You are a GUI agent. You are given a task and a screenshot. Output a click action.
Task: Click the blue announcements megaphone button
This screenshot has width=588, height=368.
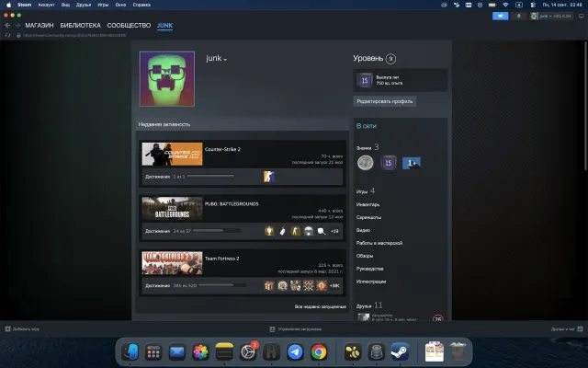tap(500, 16)
